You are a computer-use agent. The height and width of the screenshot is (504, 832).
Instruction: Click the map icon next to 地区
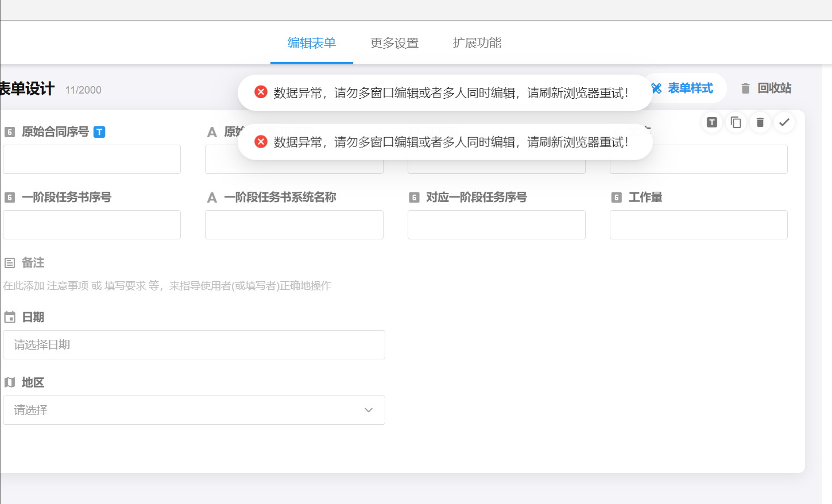[10, 383]
